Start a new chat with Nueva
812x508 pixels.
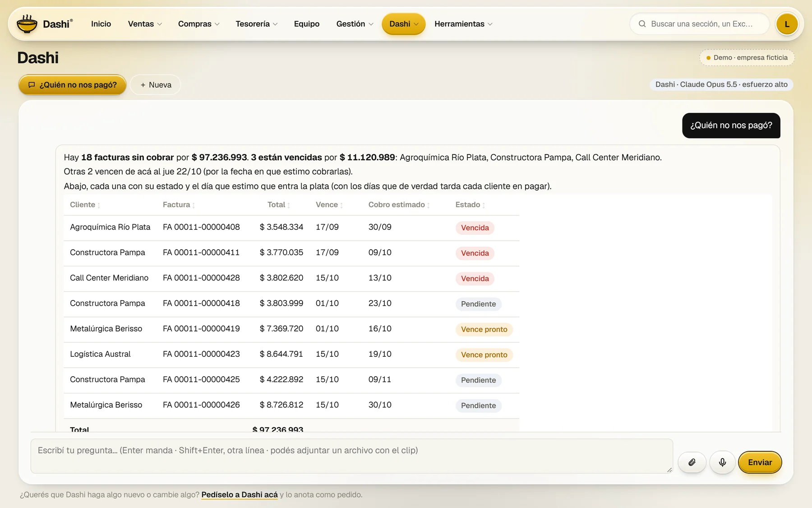pyautogui.click(x=156, y=85)
